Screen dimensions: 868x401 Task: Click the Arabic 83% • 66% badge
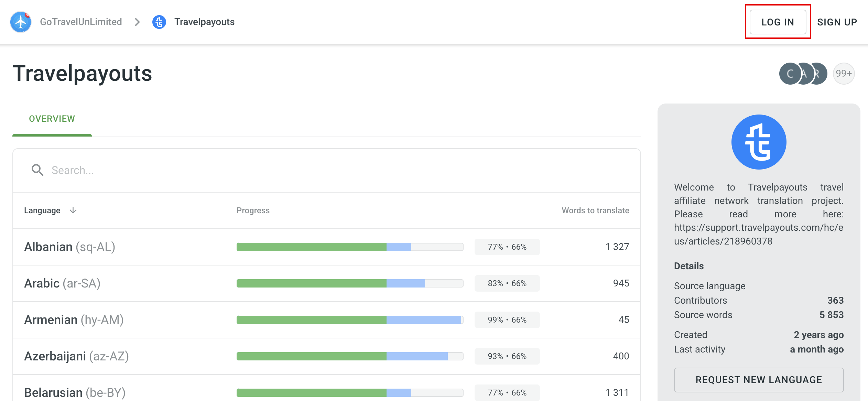[x=507, y=283]
